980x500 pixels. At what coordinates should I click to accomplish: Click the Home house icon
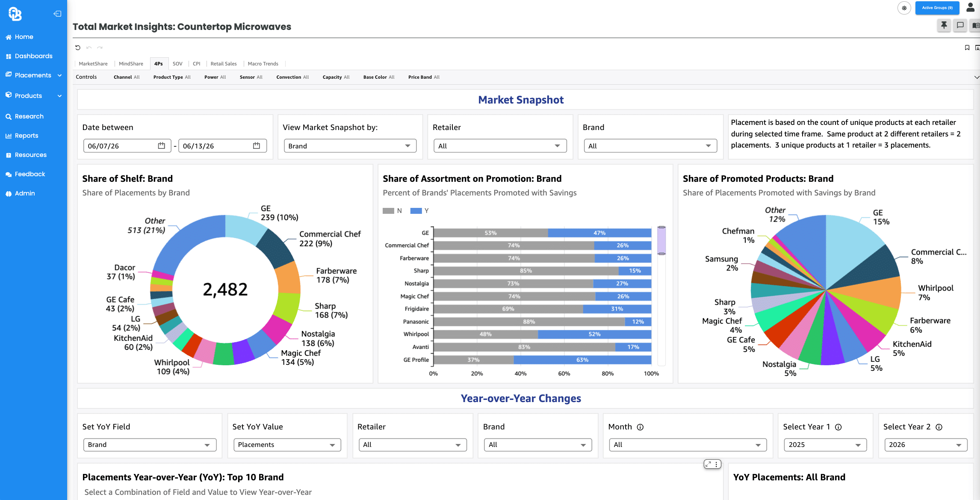9,37
